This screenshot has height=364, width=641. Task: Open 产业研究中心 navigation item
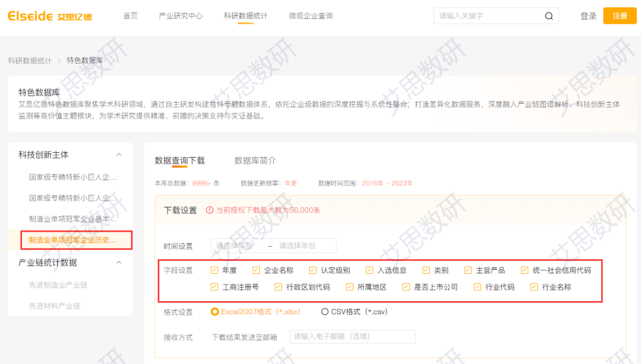point(180,16)
